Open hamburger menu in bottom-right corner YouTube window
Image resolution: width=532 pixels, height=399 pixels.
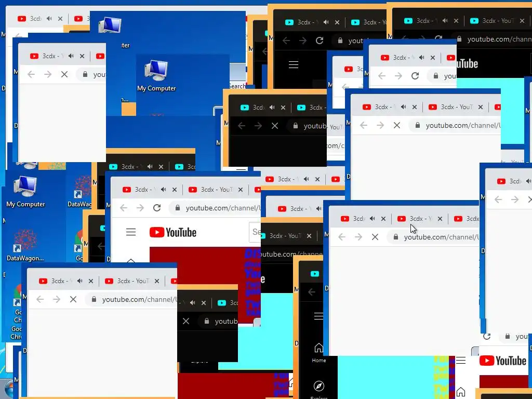pyautogui.click(x=461, y=361)
